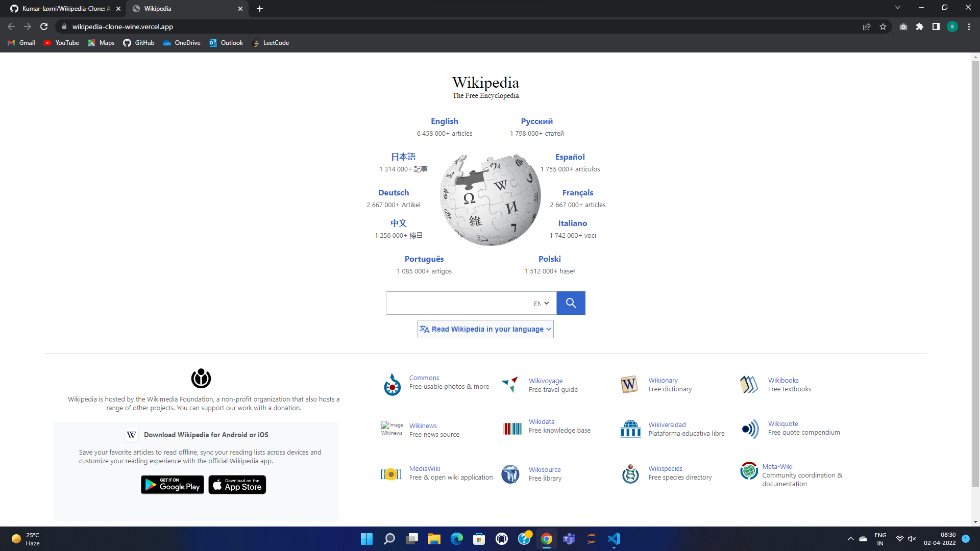980x551 pixels.
Task: Click the Get it on Google Play badge
Action: pos(173,485)
